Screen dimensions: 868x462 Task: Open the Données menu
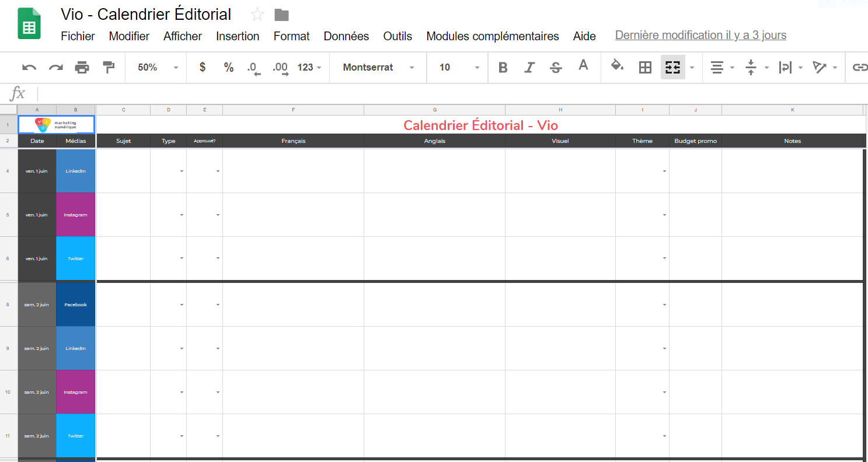tap(346, 36)
